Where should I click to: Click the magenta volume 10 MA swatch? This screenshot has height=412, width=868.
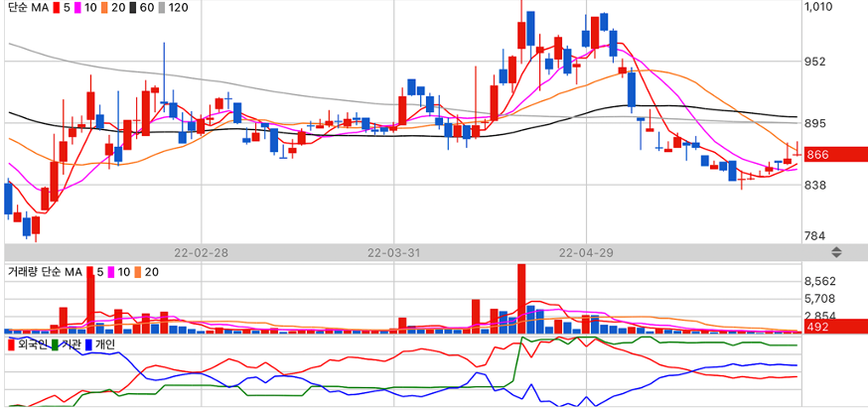pos(110,272)
